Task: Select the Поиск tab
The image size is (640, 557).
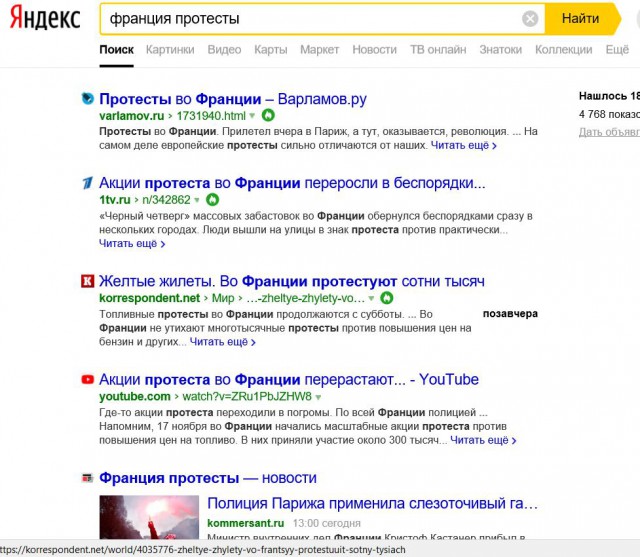Action: (x=116, y=49)
